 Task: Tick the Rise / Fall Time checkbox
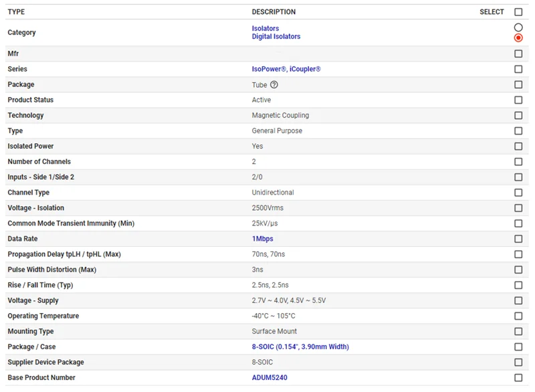click(x=518, y=285)
